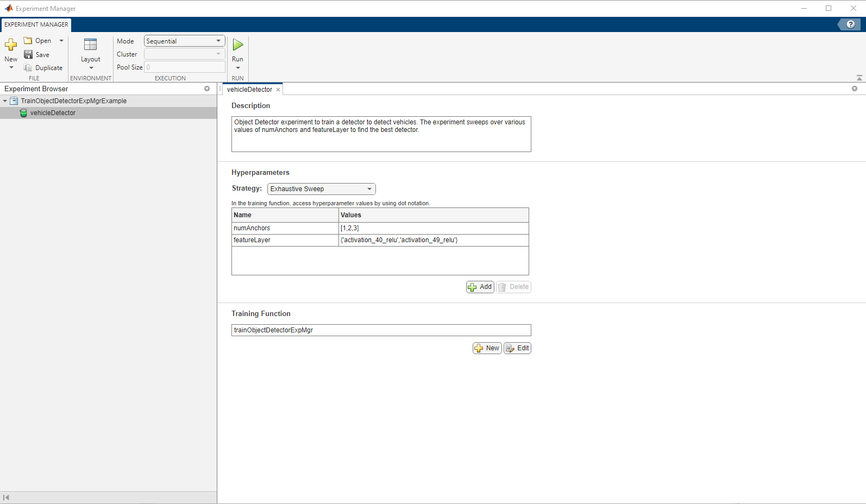Screen dimensions: 866x504
Task: Add a new hyperparameter row
Action: 480,287
